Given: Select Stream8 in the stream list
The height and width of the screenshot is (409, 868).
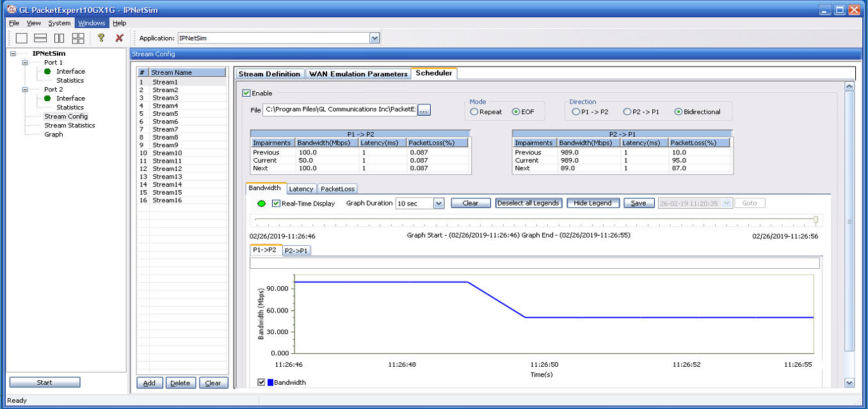Looking at the screenshot, I should pos(182,137).
